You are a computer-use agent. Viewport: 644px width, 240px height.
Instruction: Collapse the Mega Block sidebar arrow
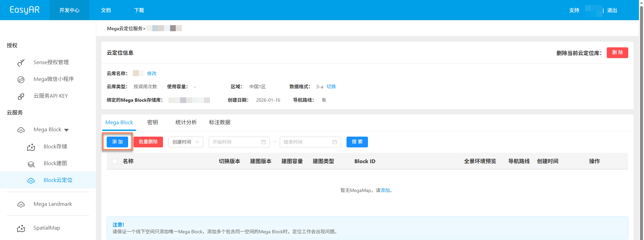coord(66,130)
